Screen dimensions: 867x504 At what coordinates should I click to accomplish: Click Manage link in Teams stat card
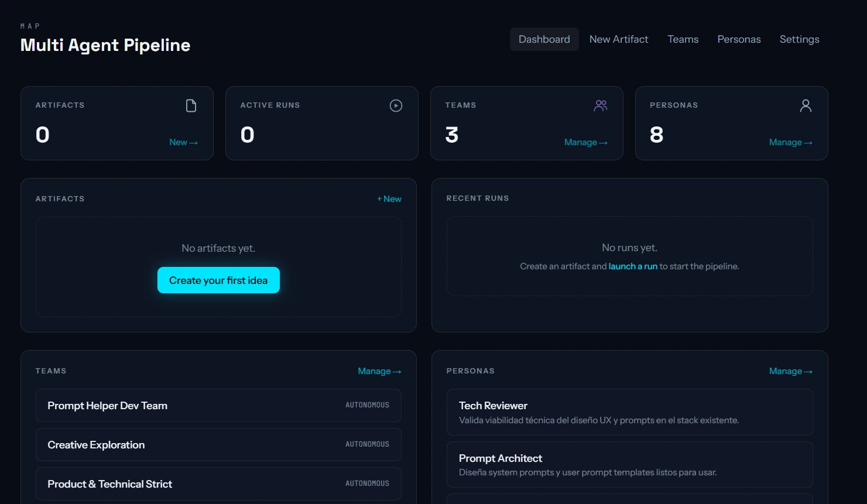point(586,142)
